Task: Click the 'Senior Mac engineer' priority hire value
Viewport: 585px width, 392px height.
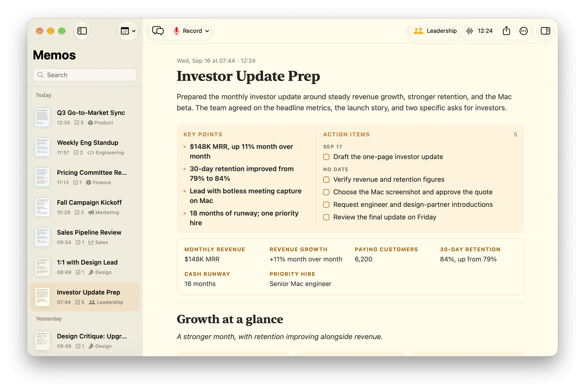Action: point(300,284)
